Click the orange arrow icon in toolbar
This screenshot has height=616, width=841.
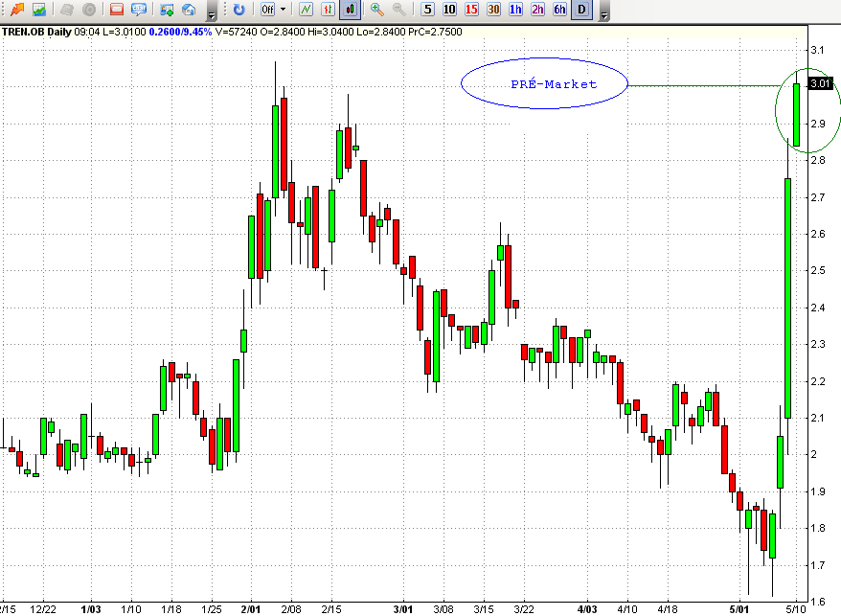tap(17, 10)
